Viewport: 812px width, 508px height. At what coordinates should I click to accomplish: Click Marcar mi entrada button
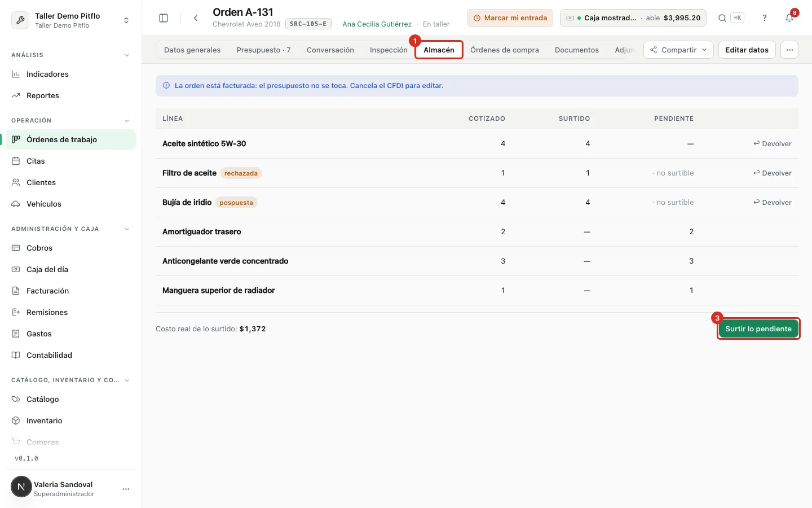[510, 18]
